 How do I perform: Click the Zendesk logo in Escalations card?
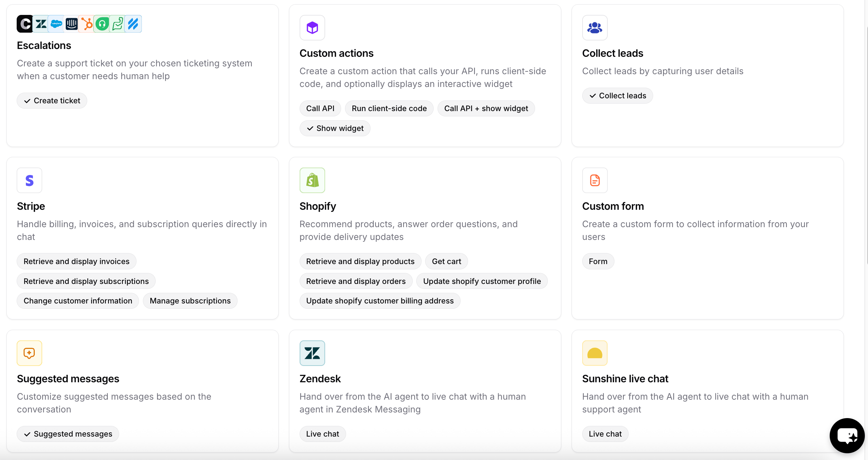41,24
